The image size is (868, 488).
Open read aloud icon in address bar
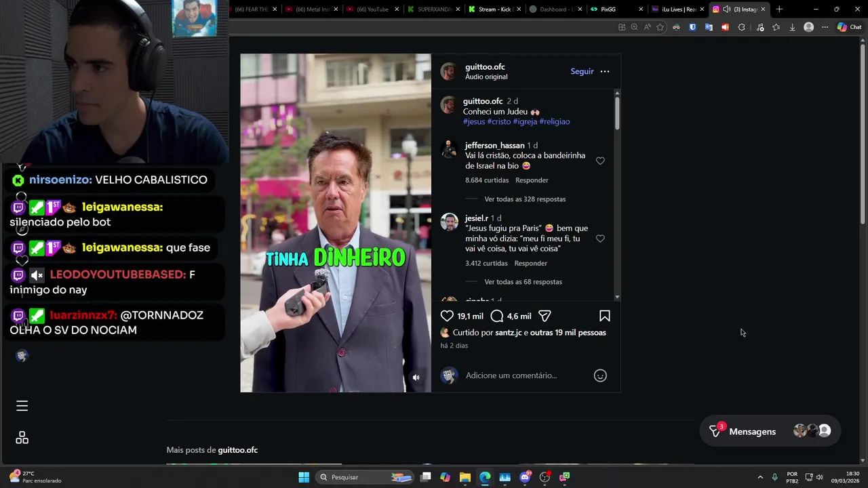pyautogui.click(x=647, y=27)
